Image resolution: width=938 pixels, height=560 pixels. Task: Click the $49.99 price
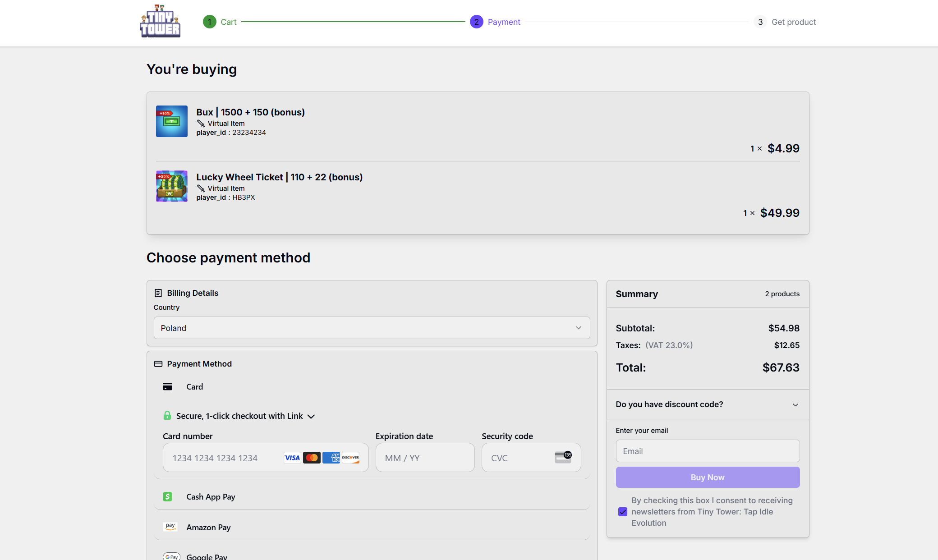click(780, 213)
